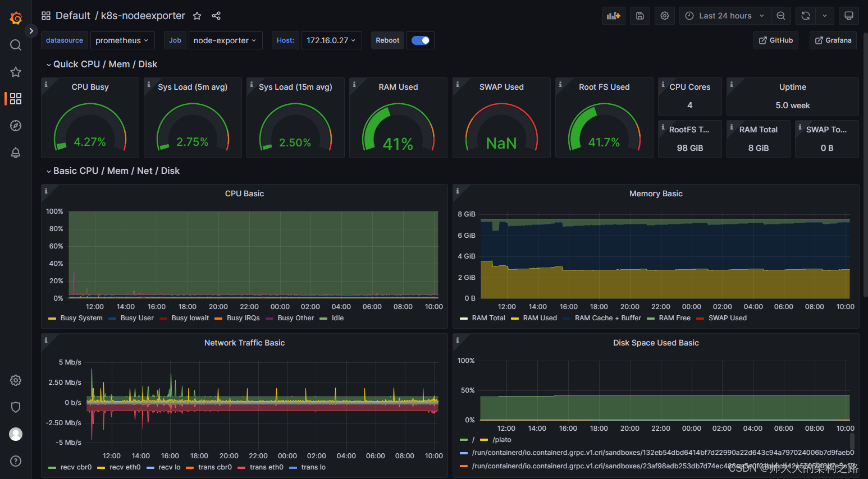
Task: Open the refresh interval dropdown arrow
Action: click(825, 16)
